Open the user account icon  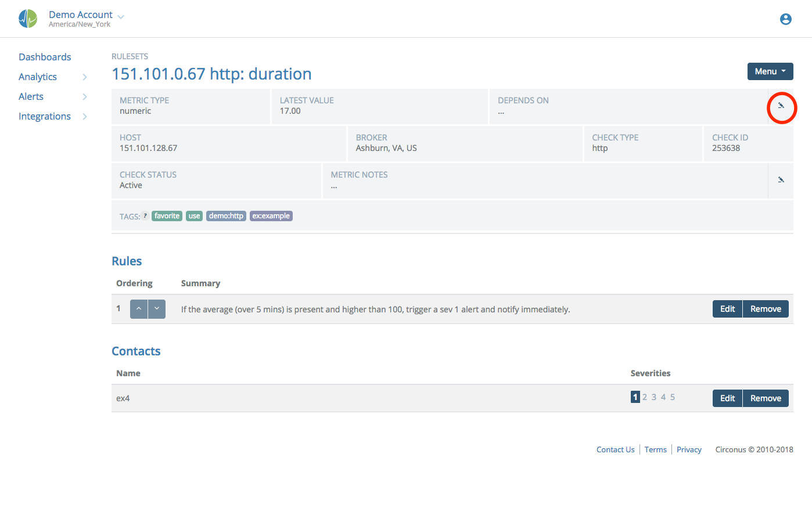[x=785, y=19]
